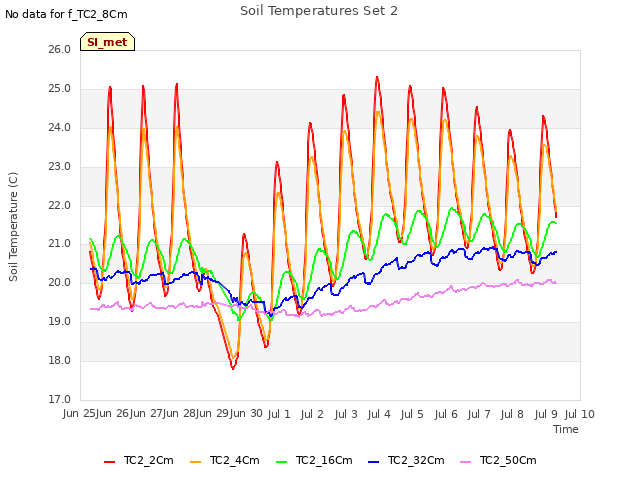Click the Jul 4 x-axis date label
This screenshot has width=640, height=480.
point(379,414)
